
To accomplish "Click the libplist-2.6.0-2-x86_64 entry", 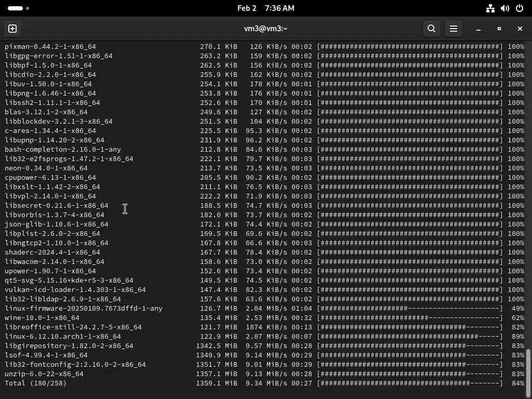I will point(52,233).
